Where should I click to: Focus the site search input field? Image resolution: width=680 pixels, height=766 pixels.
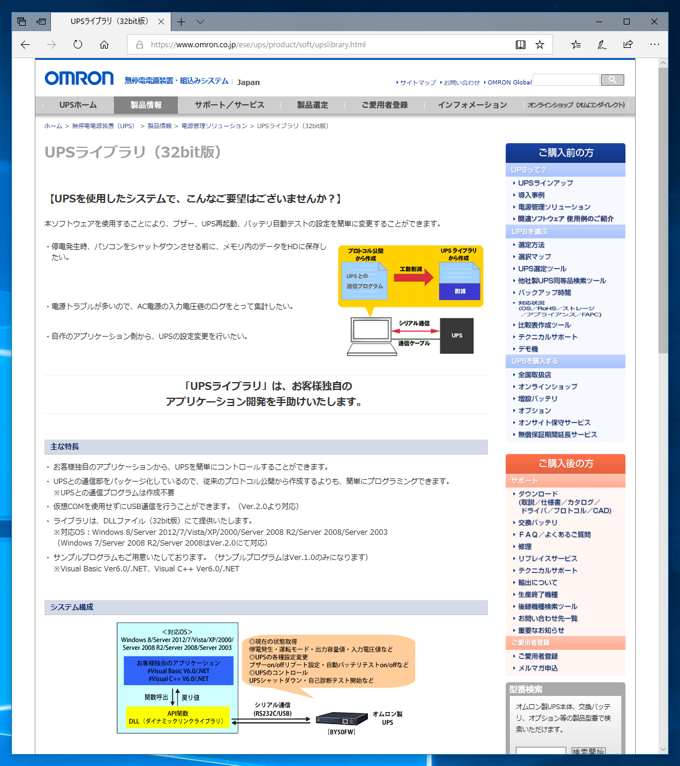(566, 80)
